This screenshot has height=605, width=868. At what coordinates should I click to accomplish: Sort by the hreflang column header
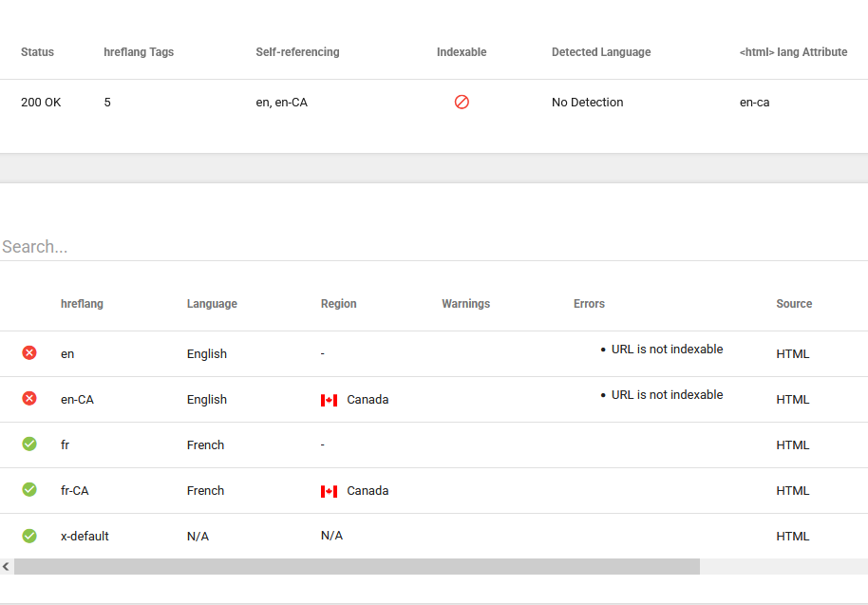click(82, 304)
